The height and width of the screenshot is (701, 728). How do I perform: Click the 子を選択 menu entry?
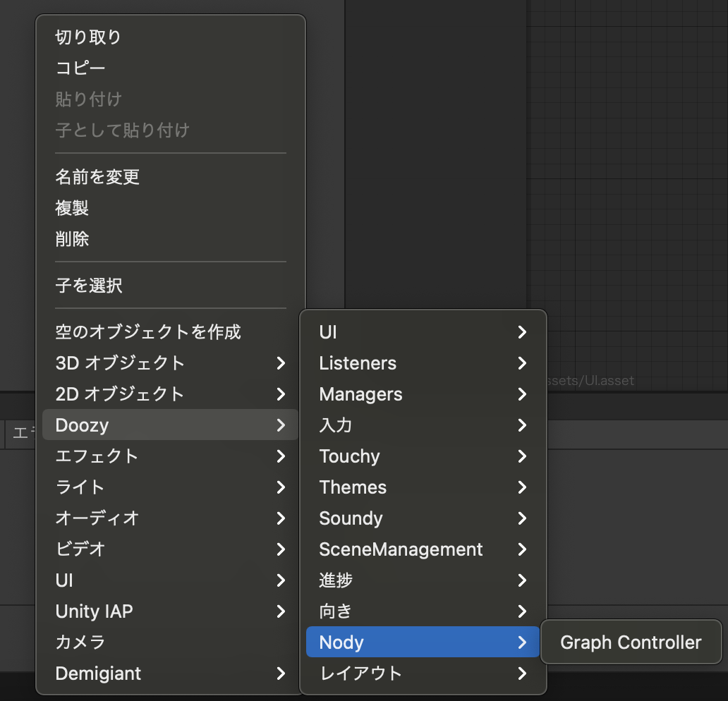click(x=171, y=286)
